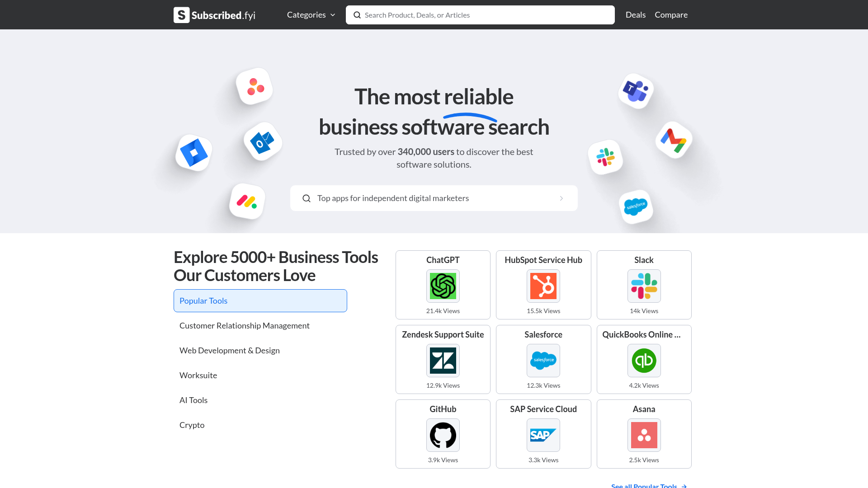Click the floating Slack icon in hero
The width and height of the screenshot is (868, 488).
(606, 157)
